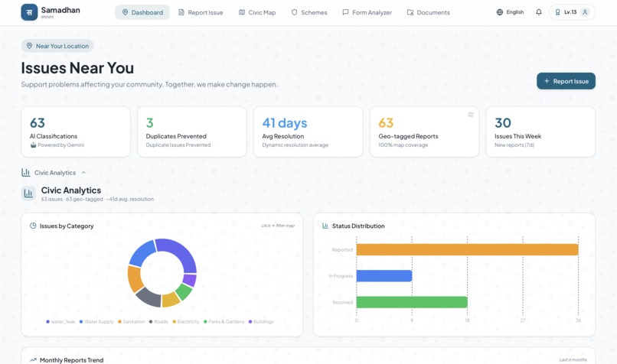Open the Geo-tagged Reports stat card
Image resolution: width=617 pixels, height=364 pixels.
(424, 132)
